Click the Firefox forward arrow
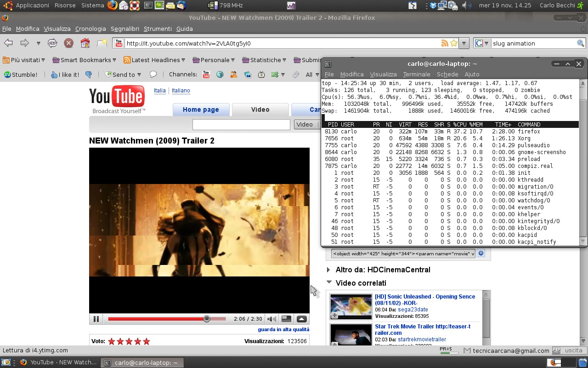 (x=24, y=43)
